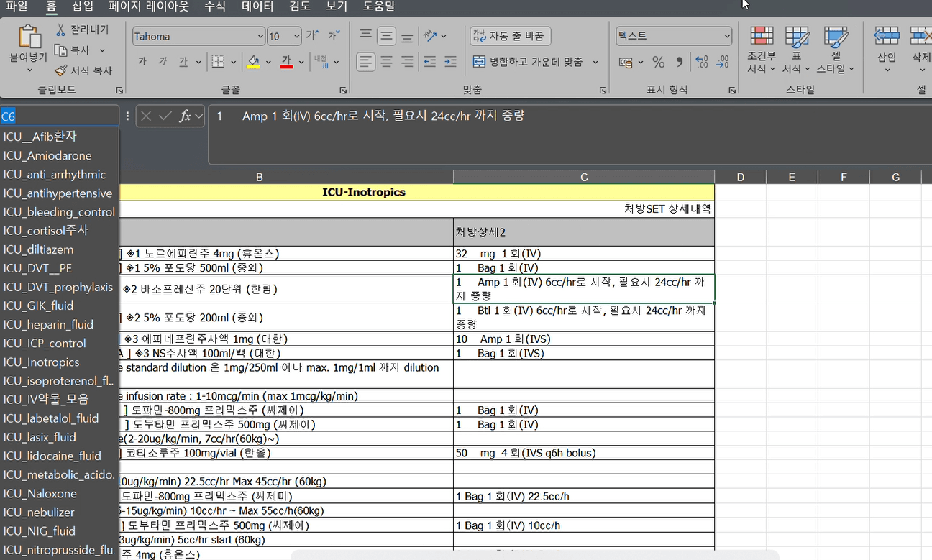
Task: Apply the yellow fill color
Action: coord(253,63)
